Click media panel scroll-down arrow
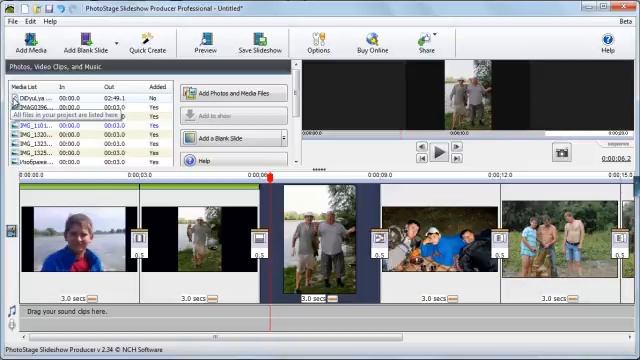Image resolution: width=640 pixels, height=360 pixels. point(296,162)
